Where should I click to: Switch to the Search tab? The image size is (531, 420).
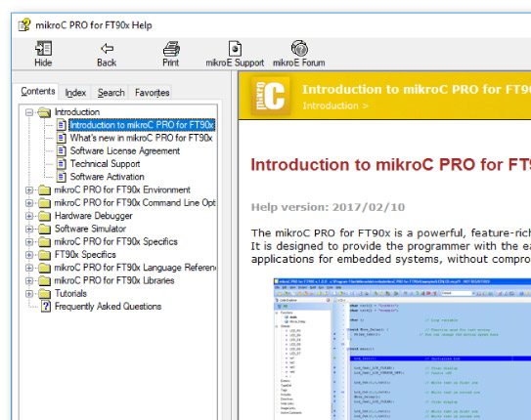click(111, 93)
